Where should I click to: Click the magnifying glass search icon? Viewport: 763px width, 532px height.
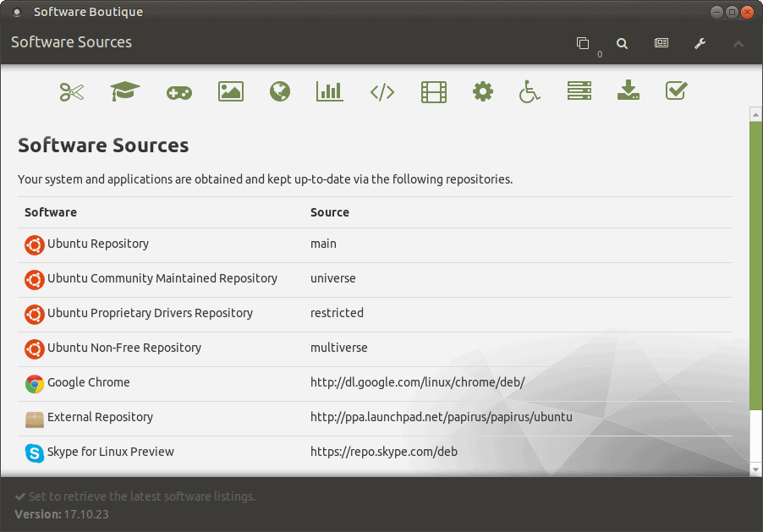622,43
